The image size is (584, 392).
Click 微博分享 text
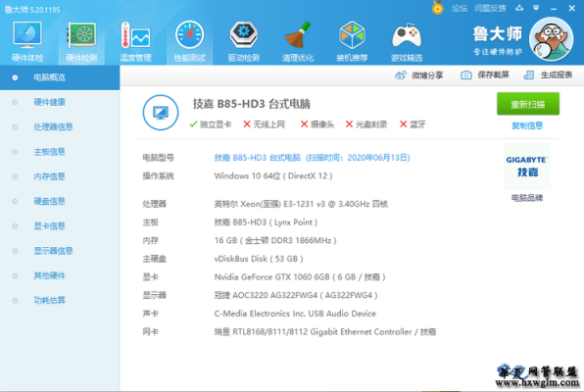coord(427,75)
